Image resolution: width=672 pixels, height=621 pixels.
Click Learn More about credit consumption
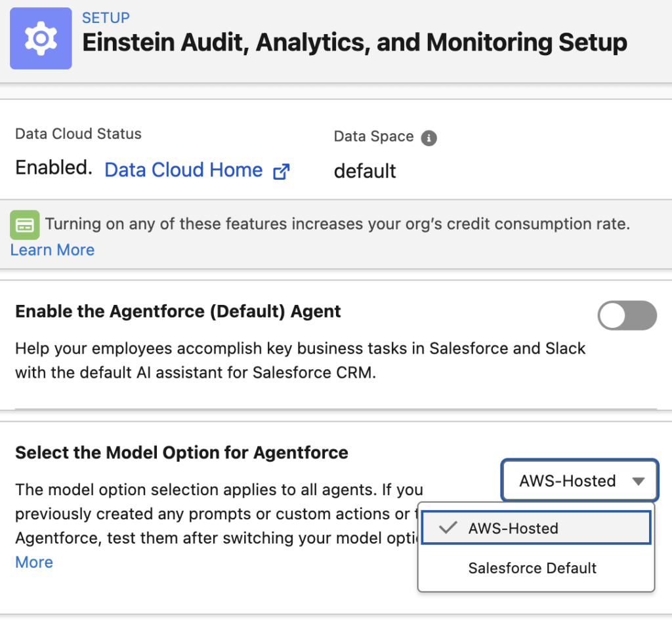52,250
